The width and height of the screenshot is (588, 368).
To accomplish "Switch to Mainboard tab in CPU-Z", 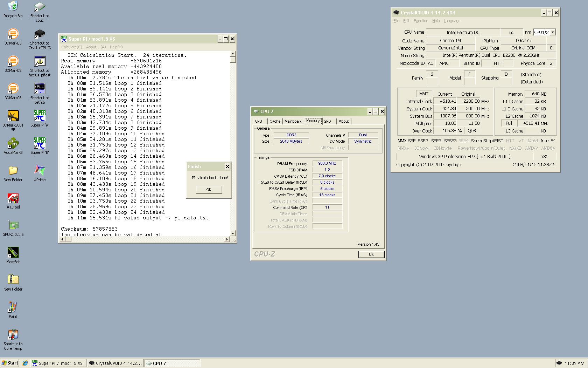I will tap(293, 121).
